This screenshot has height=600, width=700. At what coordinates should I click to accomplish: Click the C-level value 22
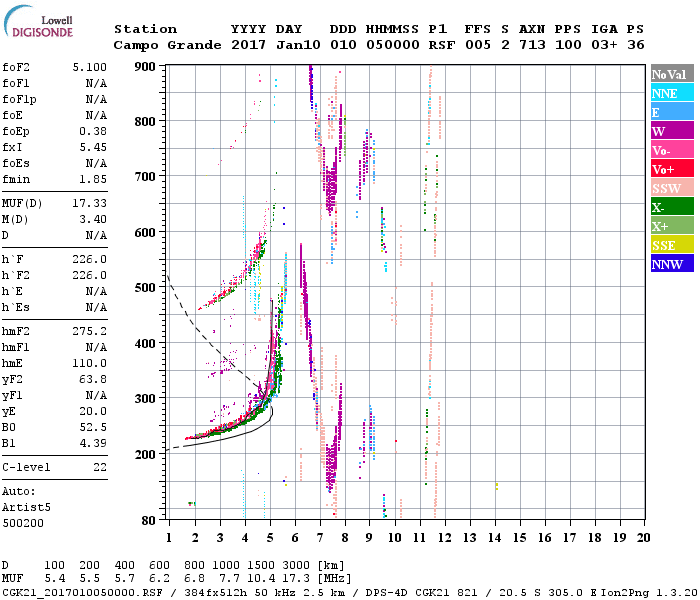tap(100, 467)
